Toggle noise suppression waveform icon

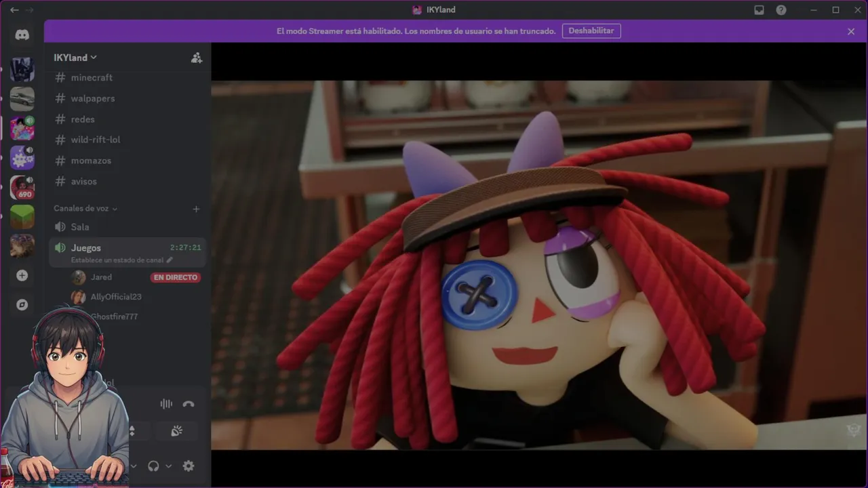[166, 404]
